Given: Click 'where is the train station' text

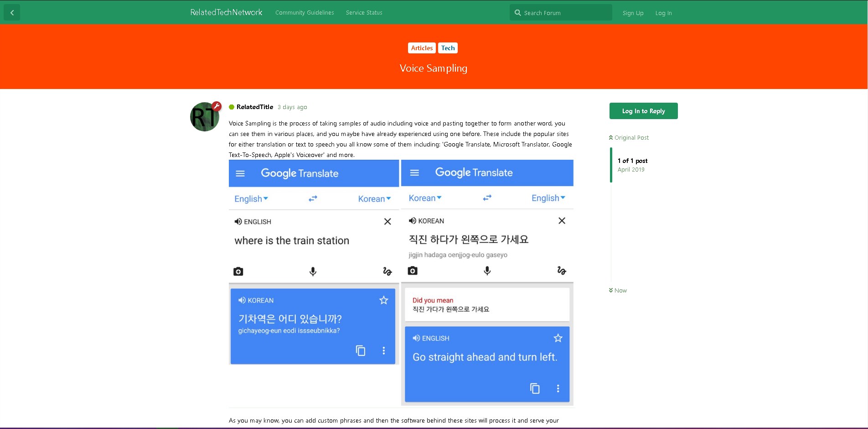Looking at the screenshot, I should [292, 241].
